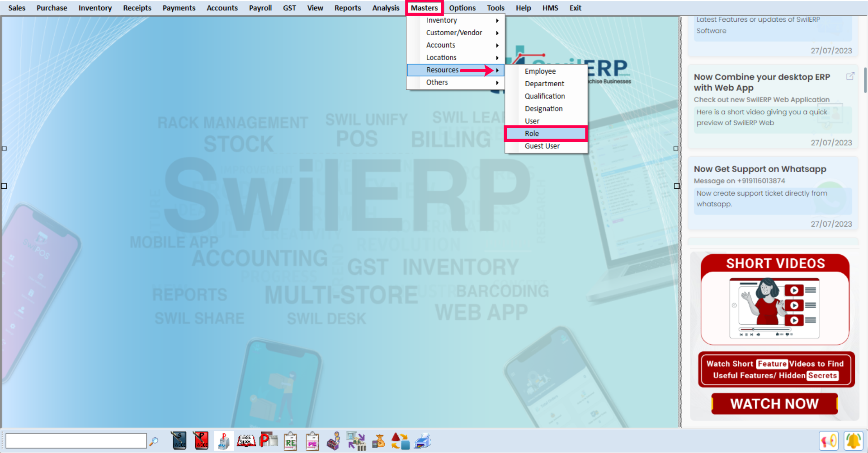Image resolution: width=868 pixels, height=453 pixels.
Task: Select User from Resources submenu
Action: click(546, 121)
